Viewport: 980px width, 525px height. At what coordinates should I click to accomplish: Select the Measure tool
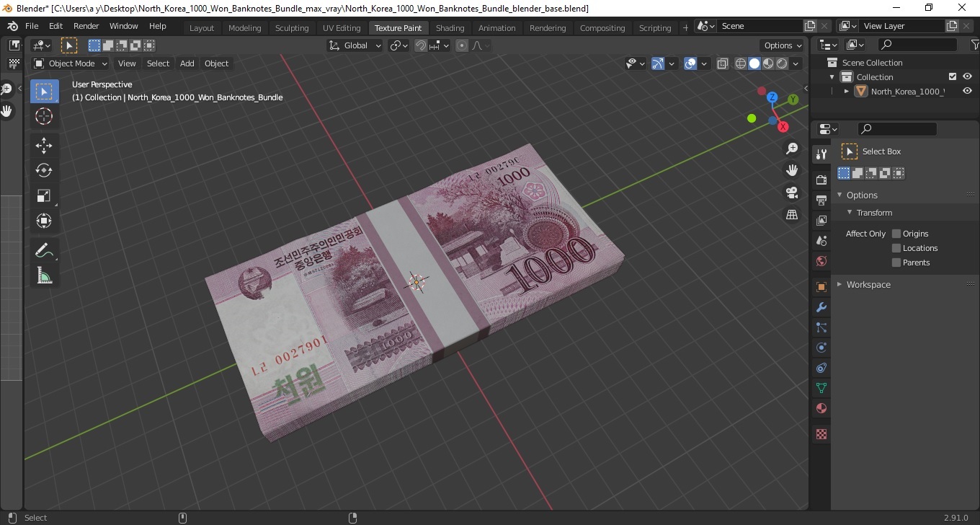point(44,275)
